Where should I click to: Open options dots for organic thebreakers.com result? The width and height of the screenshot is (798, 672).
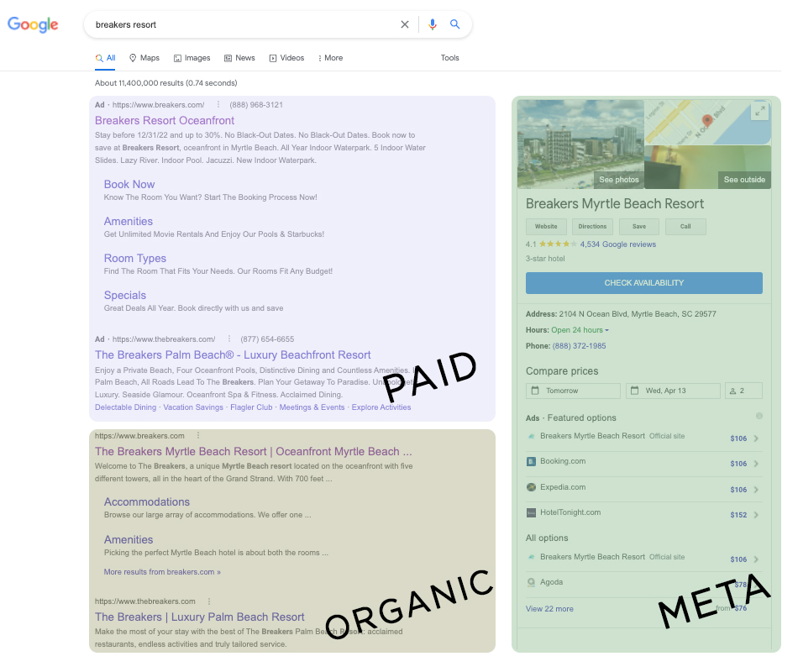pyautogui.click(x=208, y=601)
